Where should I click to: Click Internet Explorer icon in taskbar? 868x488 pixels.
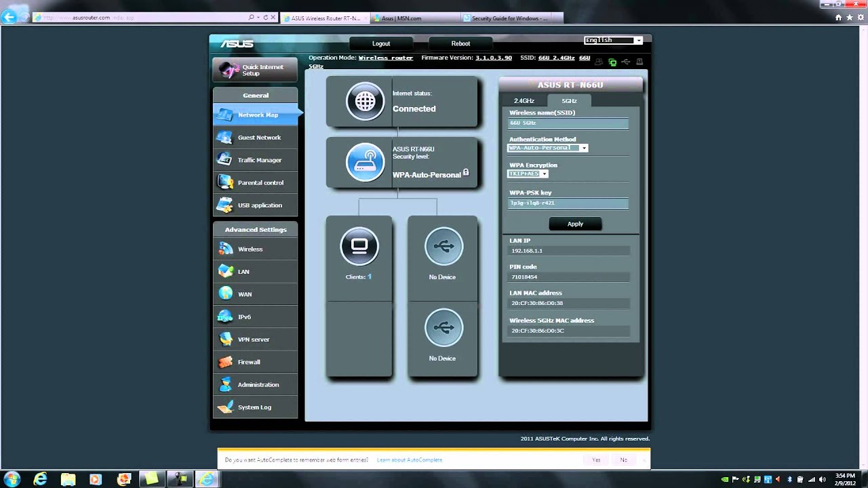[x=41, y=479]
